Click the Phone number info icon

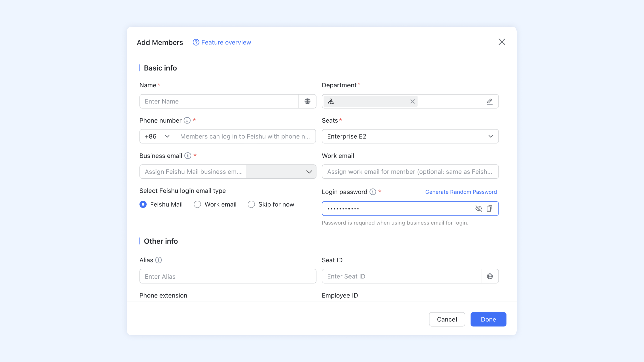click(x=187, y=120)
